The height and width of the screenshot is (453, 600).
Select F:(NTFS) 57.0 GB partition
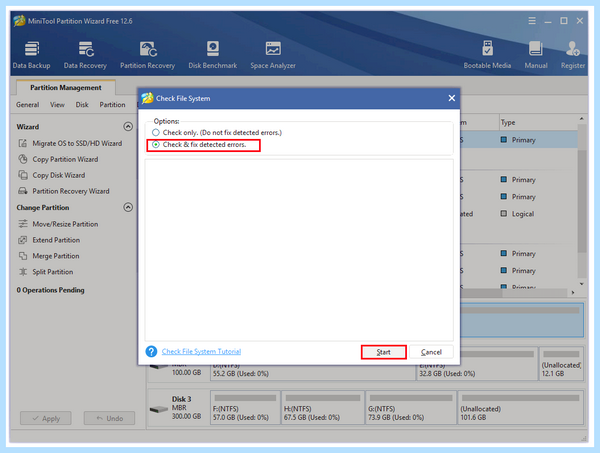[245, 407]
